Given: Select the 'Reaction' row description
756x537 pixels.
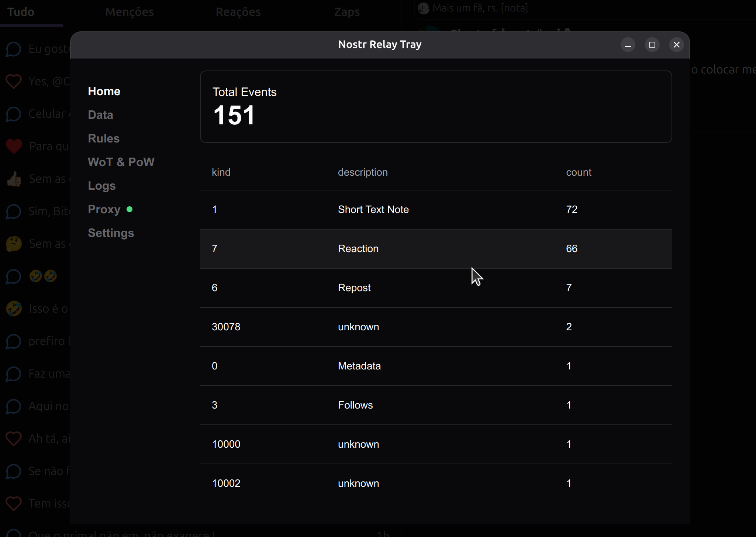Looking at the screenshot, I should tap(358, 249).
